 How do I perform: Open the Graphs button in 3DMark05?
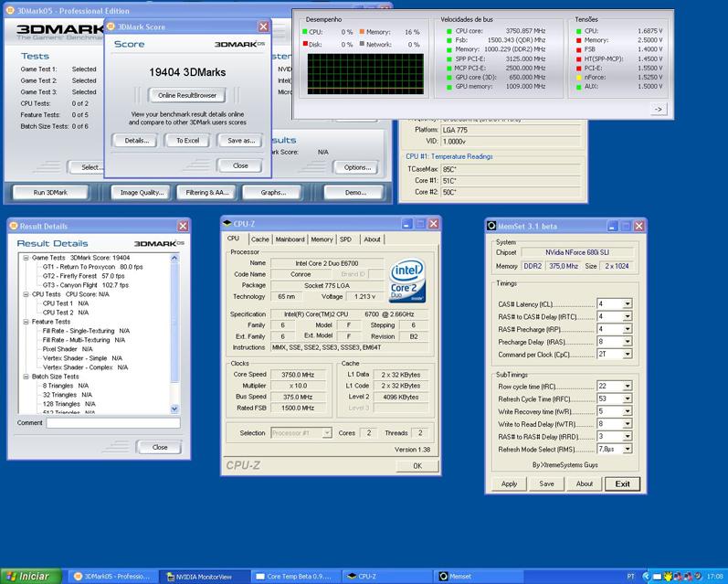(273, 192)
